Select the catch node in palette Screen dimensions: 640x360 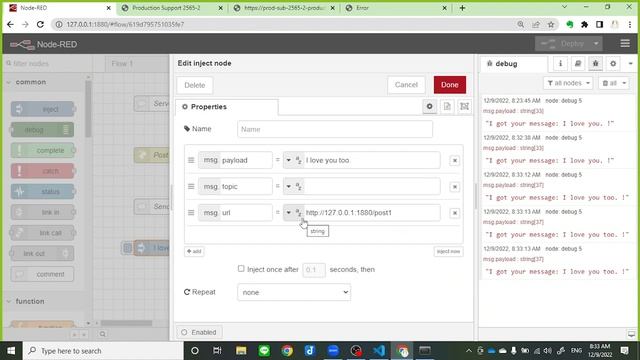point(42,171)
